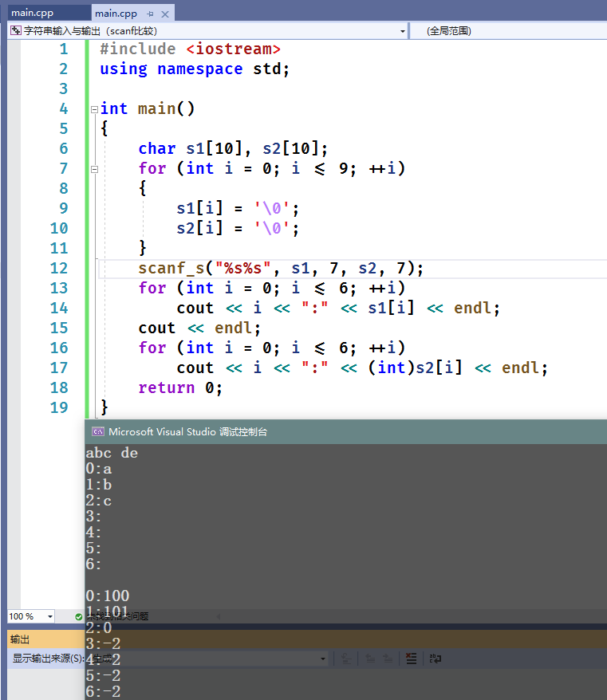The image size is (607, 700).
Task: Click line number 1 in the gutter
Action: point(64,49)
